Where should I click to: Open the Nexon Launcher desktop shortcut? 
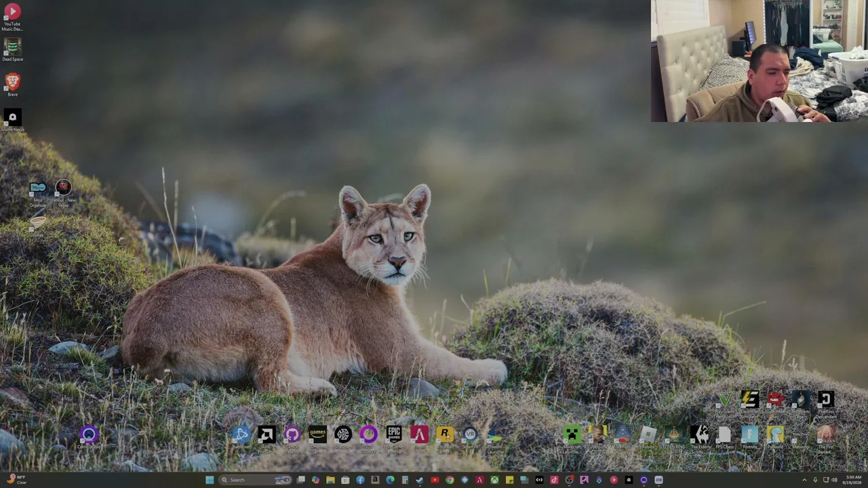[496, 439]
